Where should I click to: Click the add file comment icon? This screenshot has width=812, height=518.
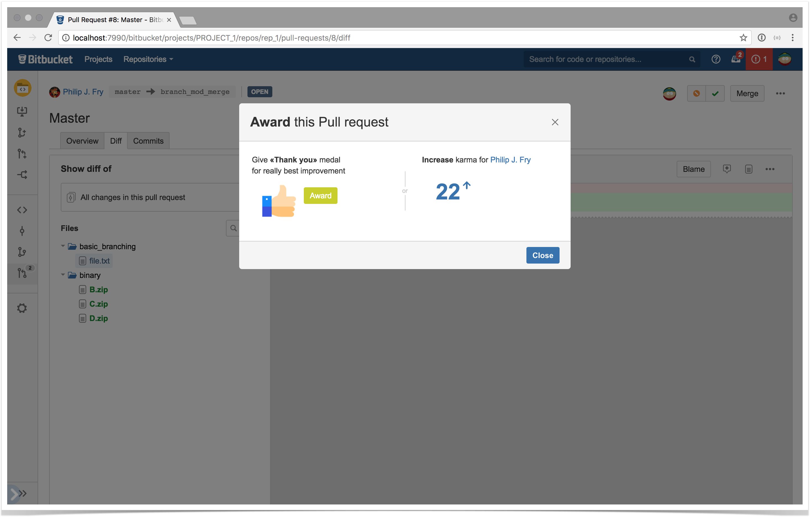(727, 169)
